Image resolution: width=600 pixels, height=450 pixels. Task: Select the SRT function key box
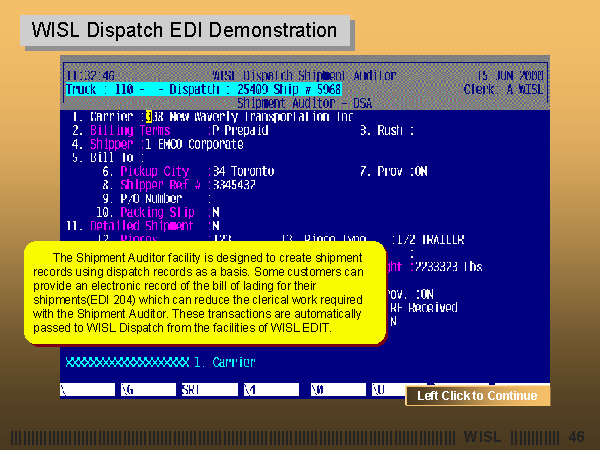coord(210,390)
